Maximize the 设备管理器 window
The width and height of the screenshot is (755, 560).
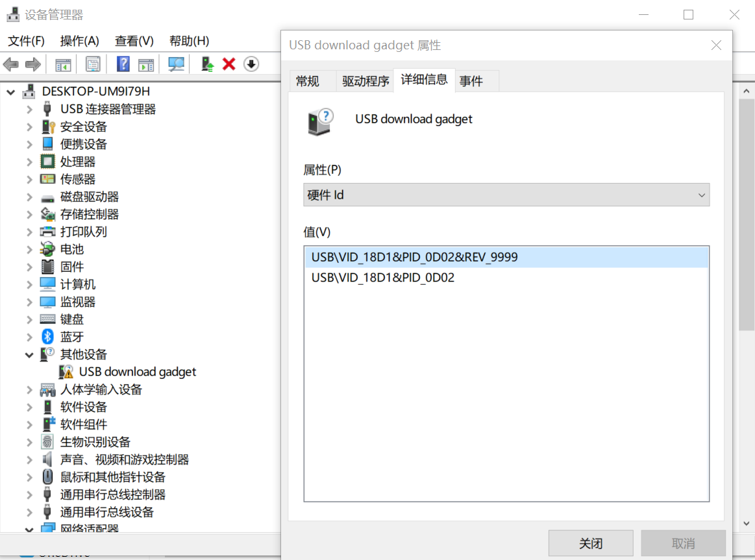click(689, 15)
